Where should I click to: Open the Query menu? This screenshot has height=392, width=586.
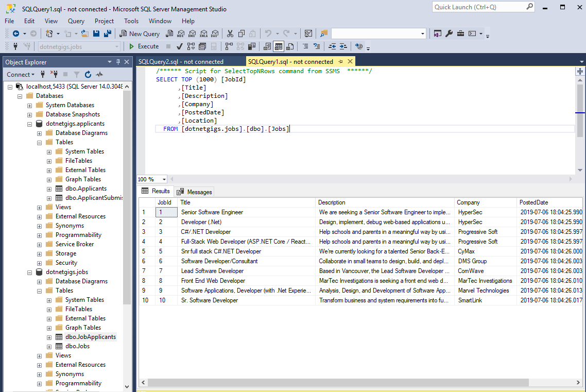(x=76, y=21)
